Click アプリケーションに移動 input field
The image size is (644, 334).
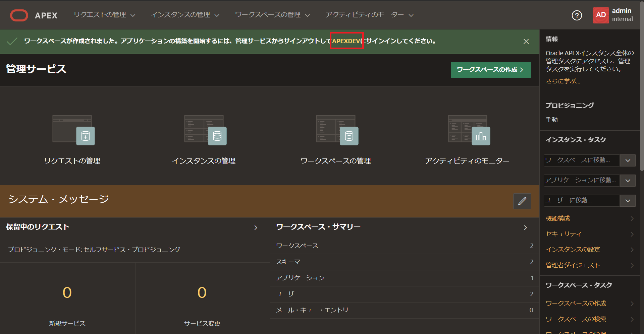582,181
